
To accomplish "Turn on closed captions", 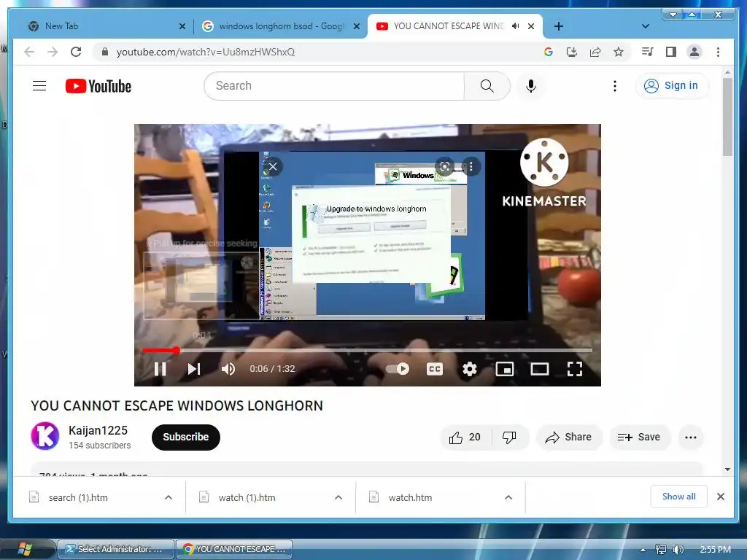I will 435,369.
